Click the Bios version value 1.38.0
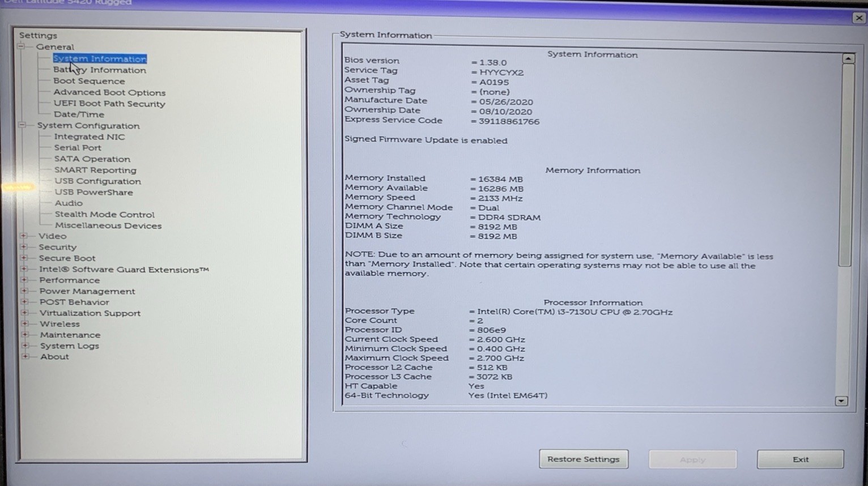This screenshot has width=868, height=486. click(x=493, y=62)
